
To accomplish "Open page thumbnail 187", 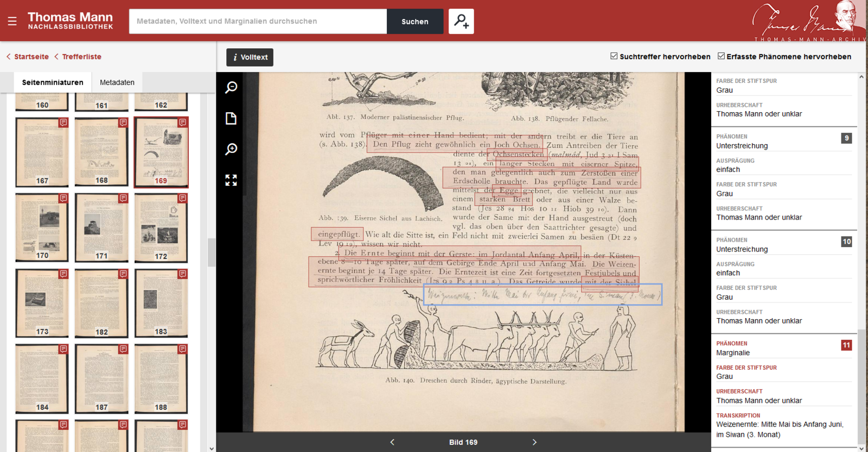I will 101,379.
